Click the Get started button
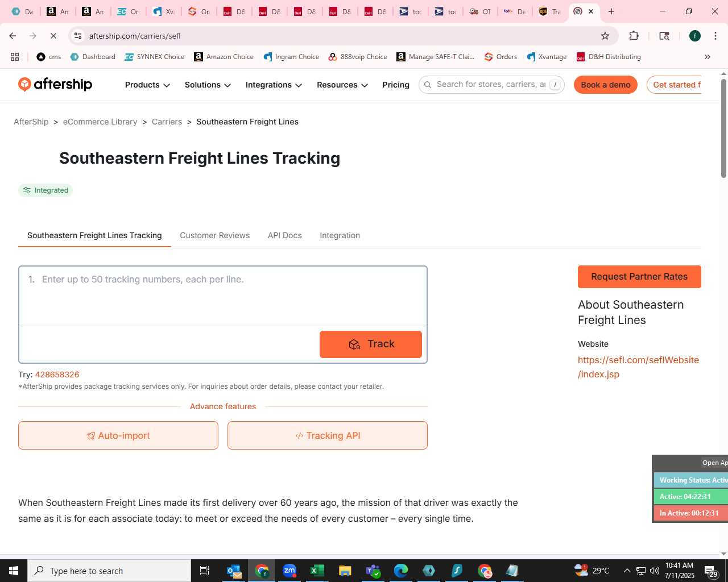 tap(674, 85)
